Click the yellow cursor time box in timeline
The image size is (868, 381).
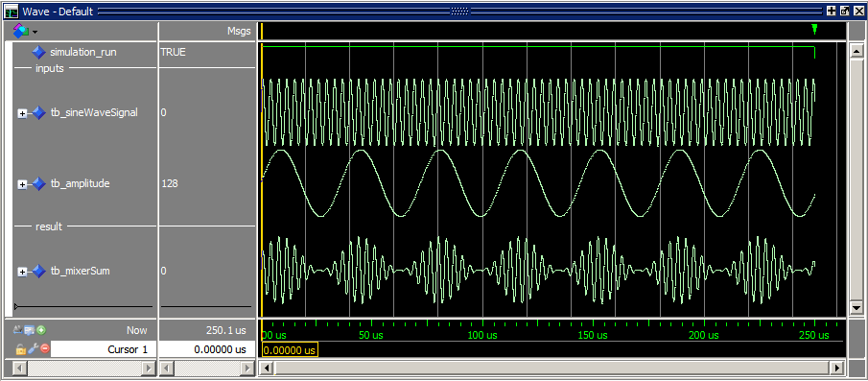pyautogui.click(x=290, y=350)
